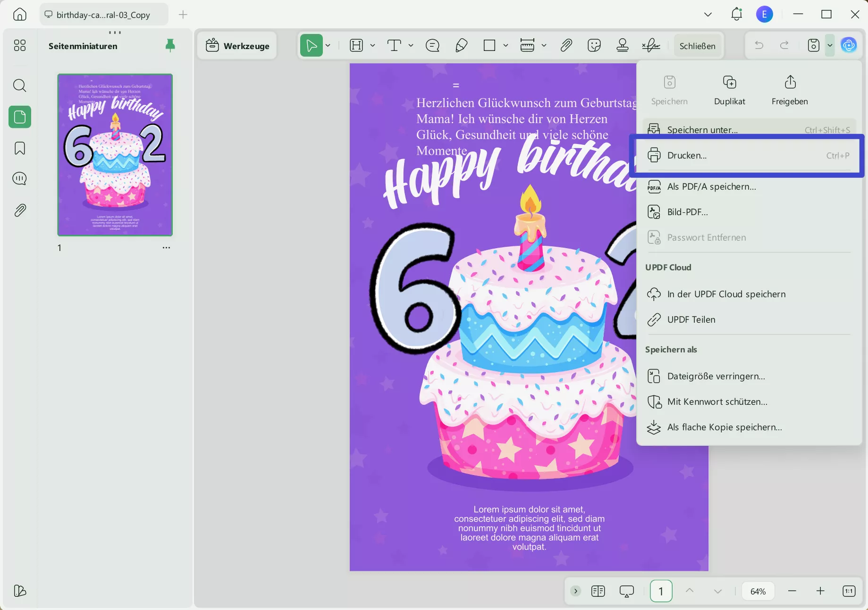Expand the rectangle shape dropdown arrow
868x610 pixels.
click(506, 46)
